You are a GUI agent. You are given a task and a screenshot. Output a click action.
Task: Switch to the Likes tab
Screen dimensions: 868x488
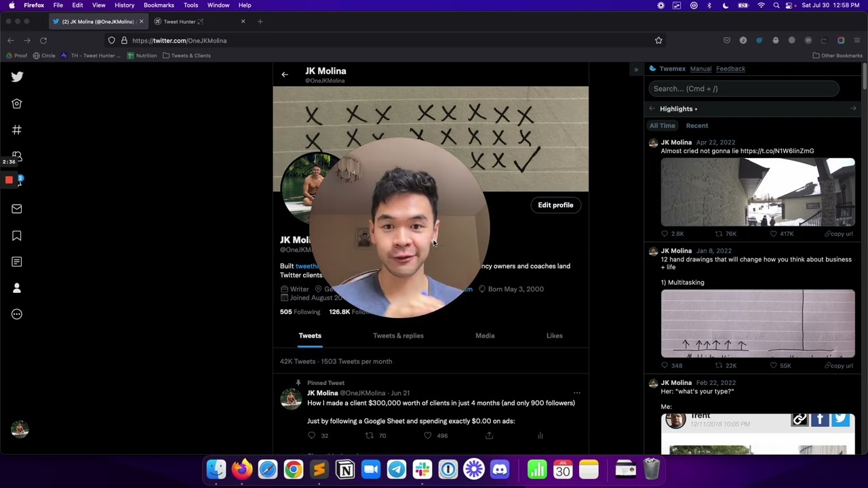pyautogui.click(x=555, y=335)
